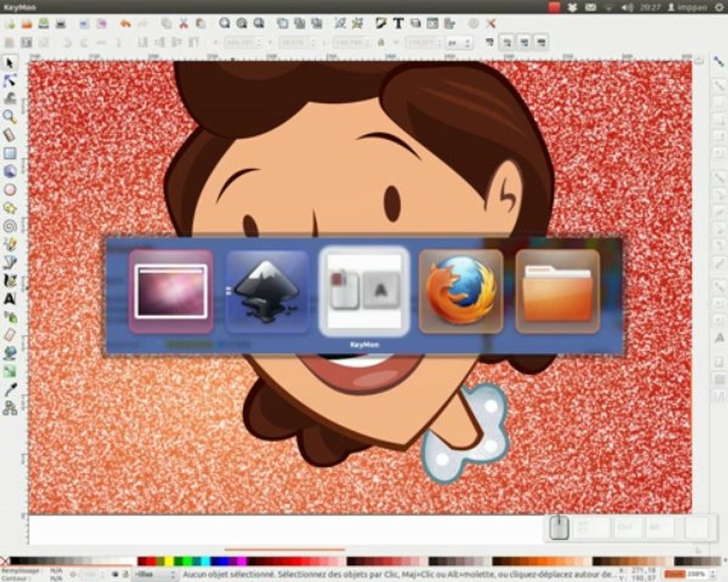The height and width of the screenshot is (582, 728).
Task: Toggle the width/height ratio lock
Action: click(x=381, y=43)
